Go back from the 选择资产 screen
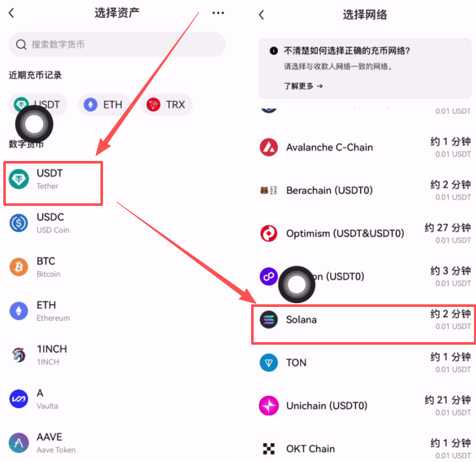This screenshot has height=462, width=476. click(x=12, y=13)
